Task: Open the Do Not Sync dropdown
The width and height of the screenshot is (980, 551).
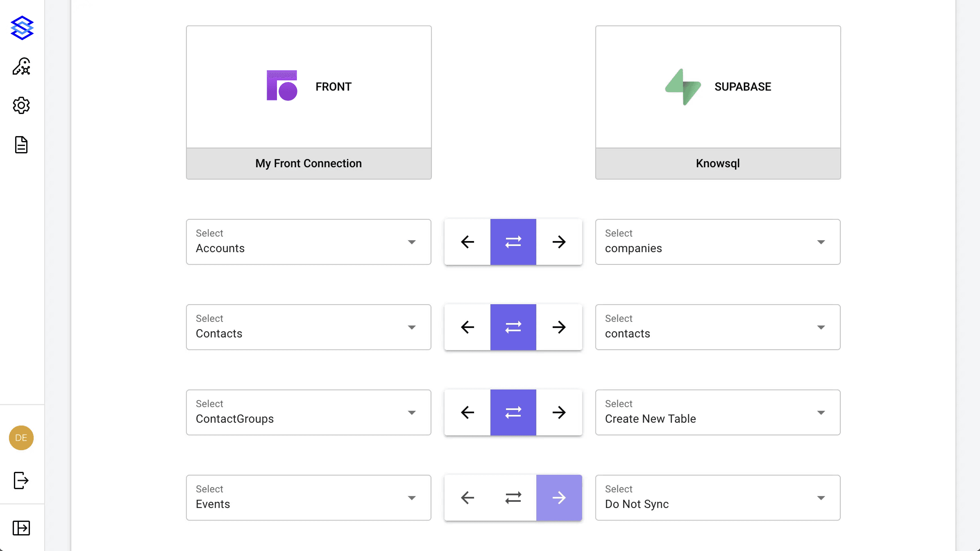Action: (x=718, y=498)
